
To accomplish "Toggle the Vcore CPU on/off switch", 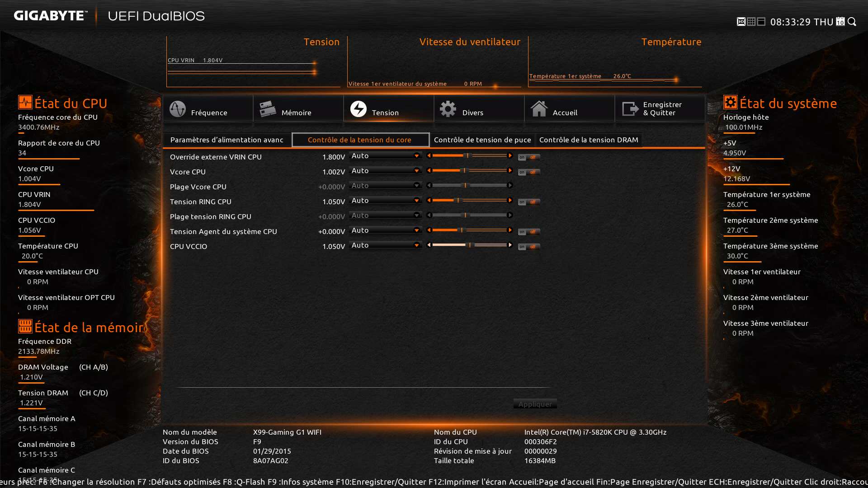I will point(529,172).
